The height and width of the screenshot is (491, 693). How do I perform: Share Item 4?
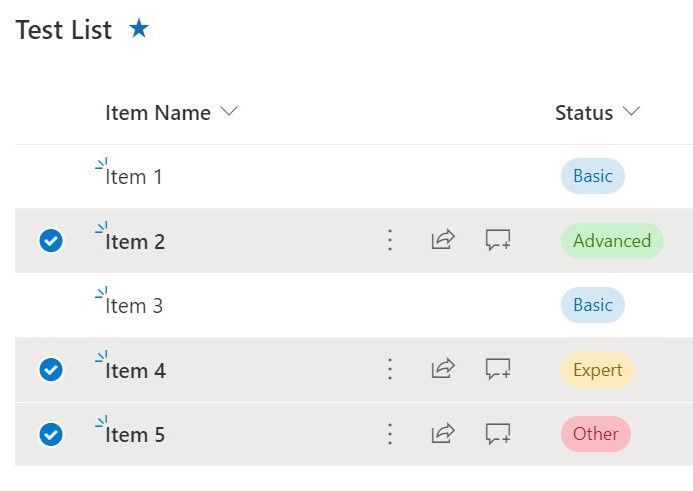click(x=443, y=370)
